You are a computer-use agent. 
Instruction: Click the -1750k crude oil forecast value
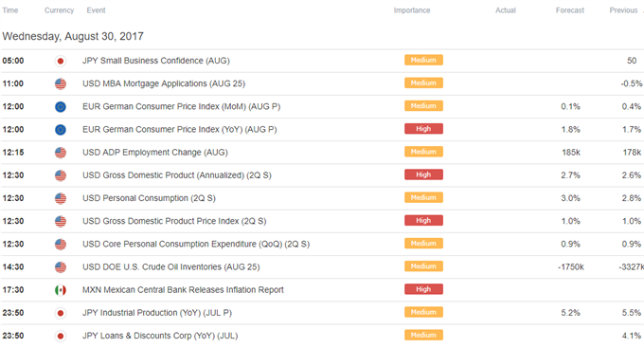(571, 267)
